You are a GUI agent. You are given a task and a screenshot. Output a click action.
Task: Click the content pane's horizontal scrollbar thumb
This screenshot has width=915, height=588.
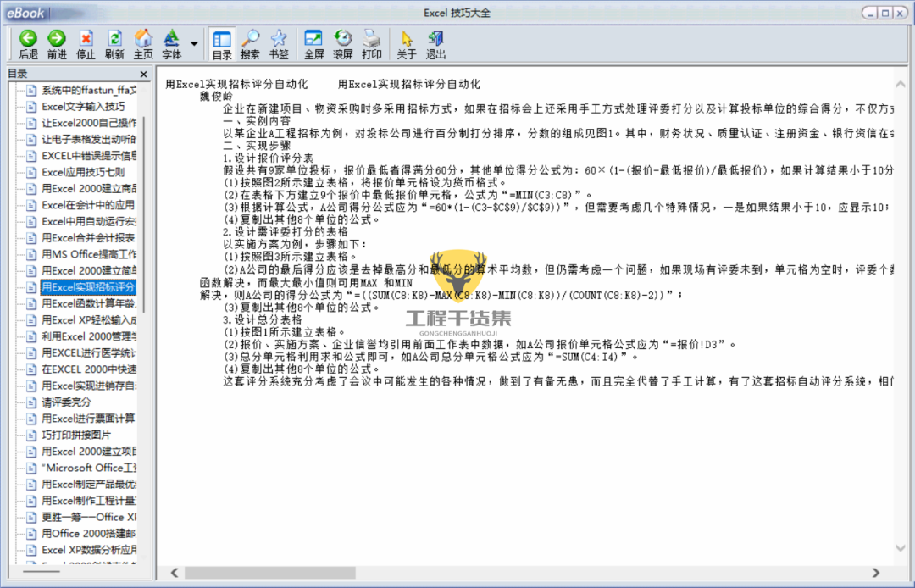click(270, 573)
